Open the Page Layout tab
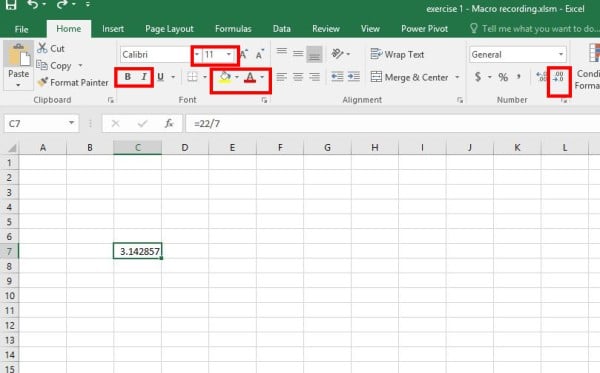The height and width of the screenshot is (373, 600). click(x=169, y=29)
